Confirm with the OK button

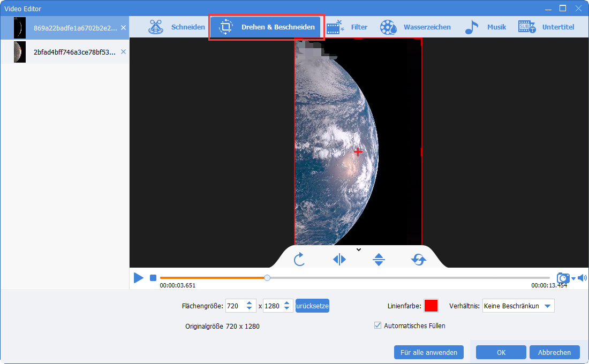coord(501,352)
